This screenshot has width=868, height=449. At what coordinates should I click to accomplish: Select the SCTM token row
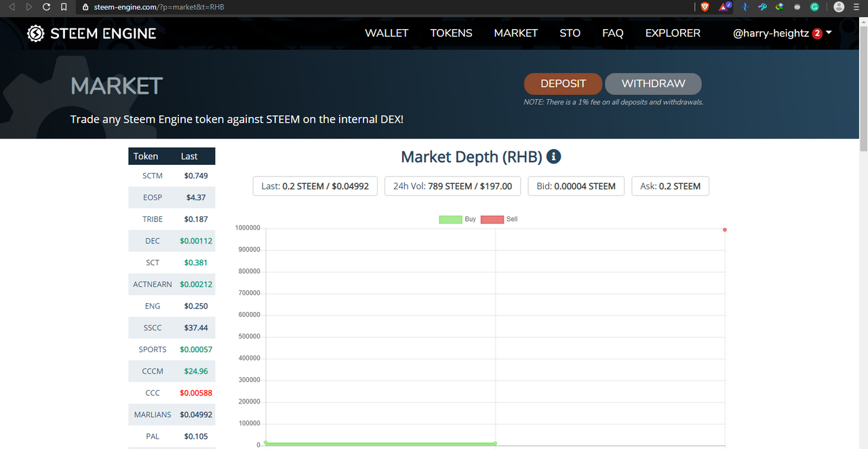click(x=172, y=176)
